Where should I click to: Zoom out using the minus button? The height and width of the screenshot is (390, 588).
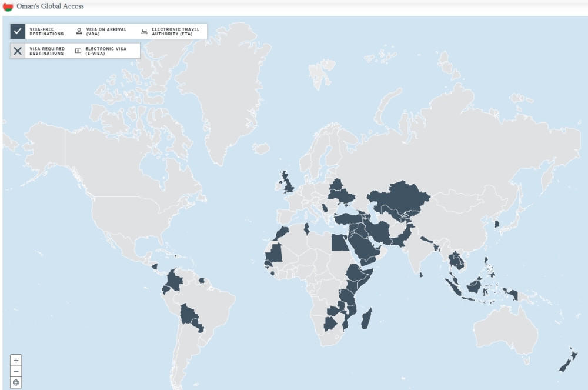[16, 371]
